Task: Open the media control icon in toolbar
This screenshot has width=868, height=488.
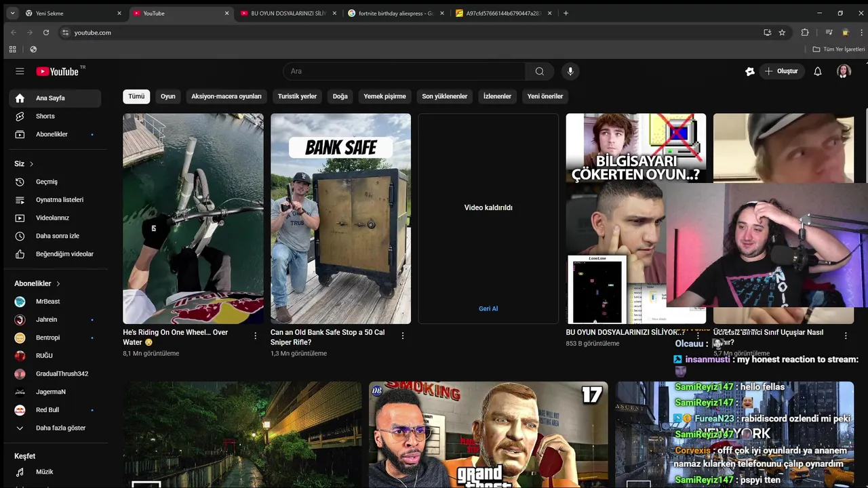Action: pyautogui.click(x=829, y=33)
